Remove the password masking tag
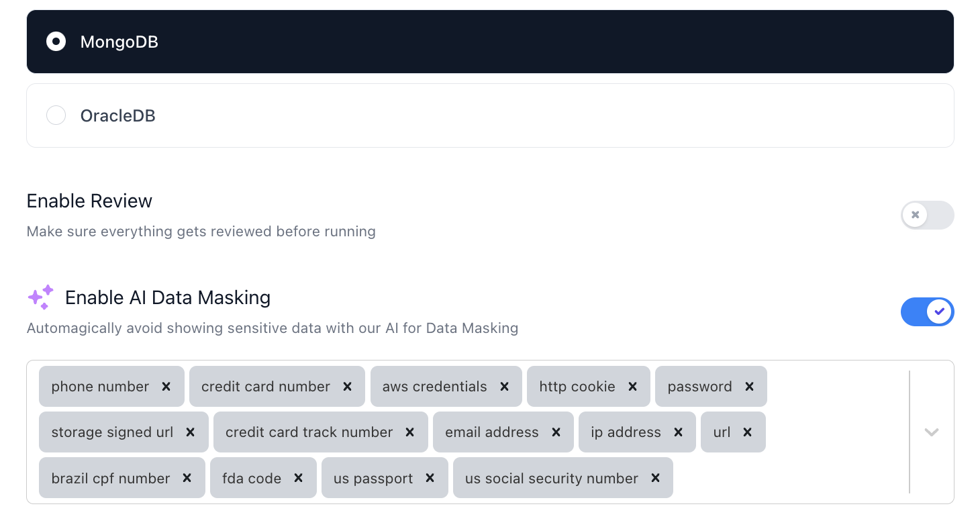 [x=749, y=387]
